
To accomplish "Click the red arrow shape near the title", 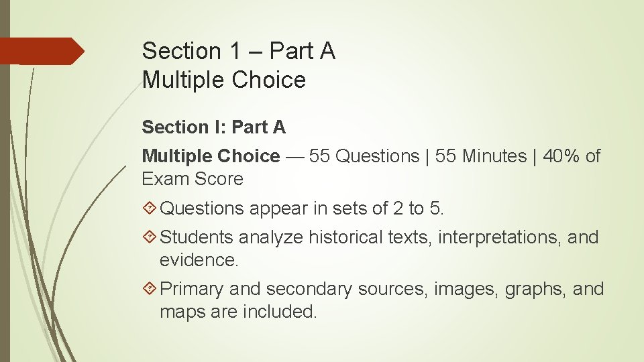I will point(42,52).
